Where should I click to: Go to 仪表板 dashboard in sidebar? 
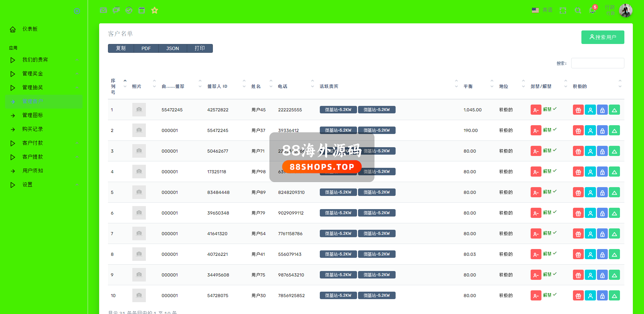pyautogui.click(x=30, y=29)
